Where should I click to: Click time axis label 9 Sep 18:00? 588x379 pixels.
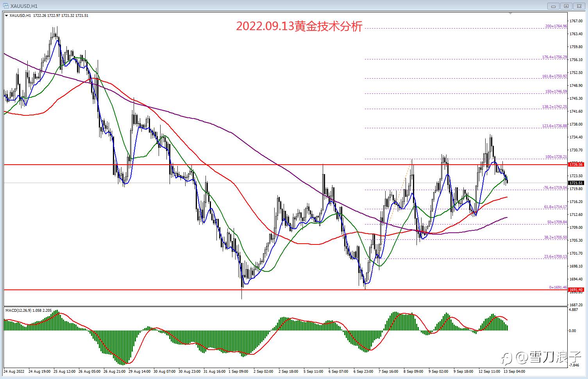(x=463, y=371)
